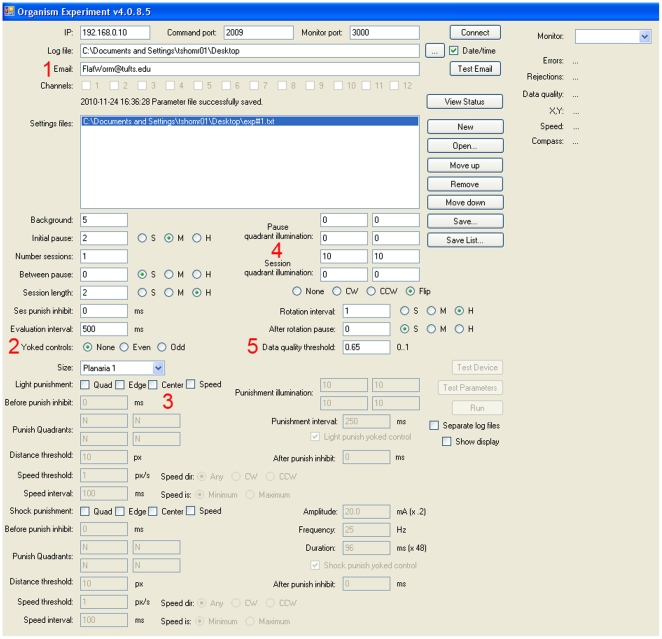Image resolution: width=662 pixels, height=639 pixels.
Task: Toggle the Date/time checkbox
Action: [x=454, y=50]
